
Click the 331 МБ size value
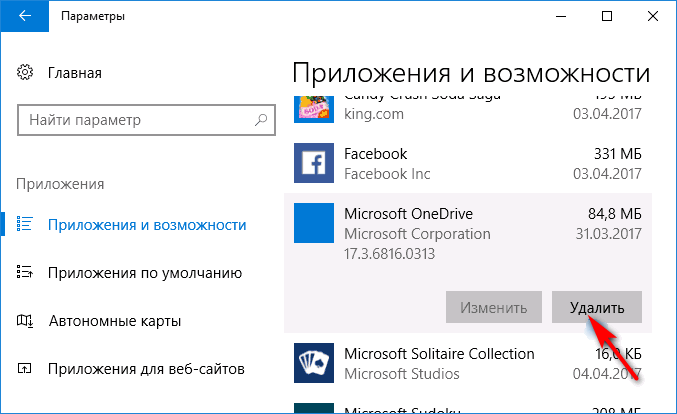click(x=617, y=154)
